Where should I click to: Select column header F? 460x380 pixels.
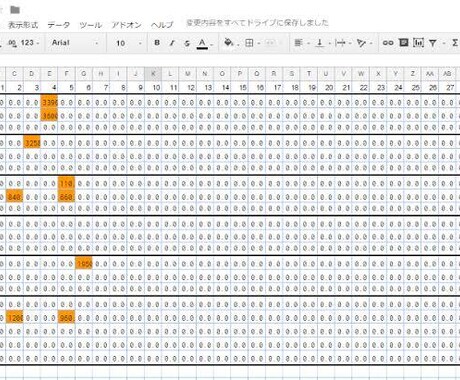[x=67, y=74]
